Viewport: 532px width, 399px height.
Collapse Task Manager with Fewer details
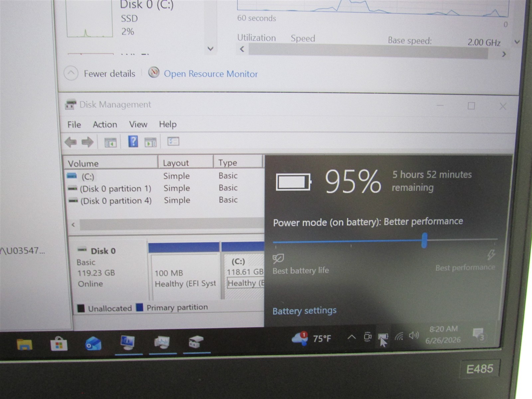[x=100, y=73]
